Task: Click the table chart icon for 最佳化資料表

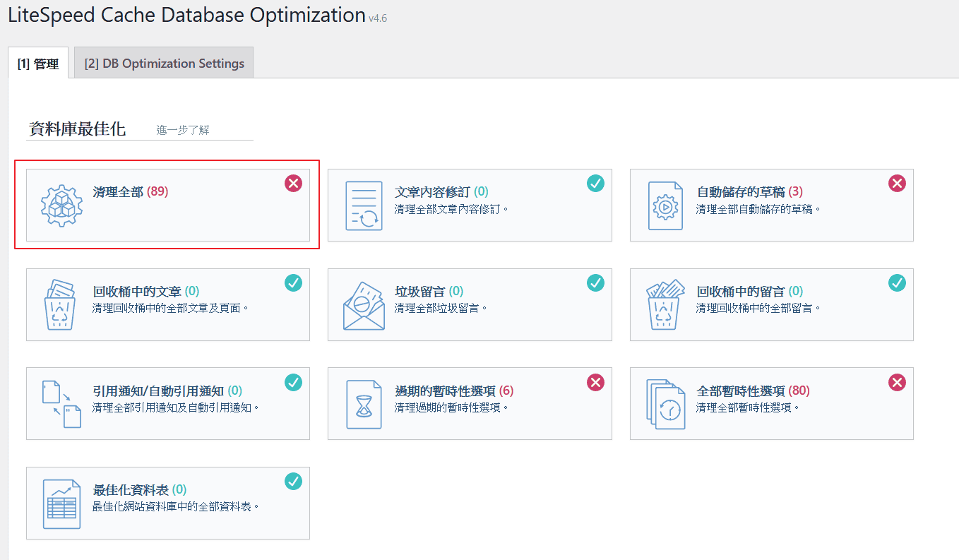Action: 62,504
